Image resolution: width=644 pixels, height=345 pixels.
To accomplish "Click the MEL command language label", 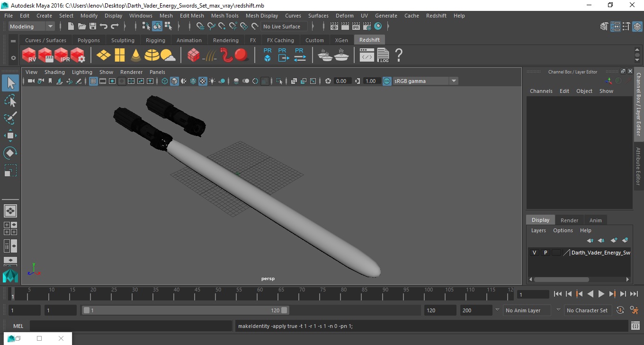I will tap(18, 326).
